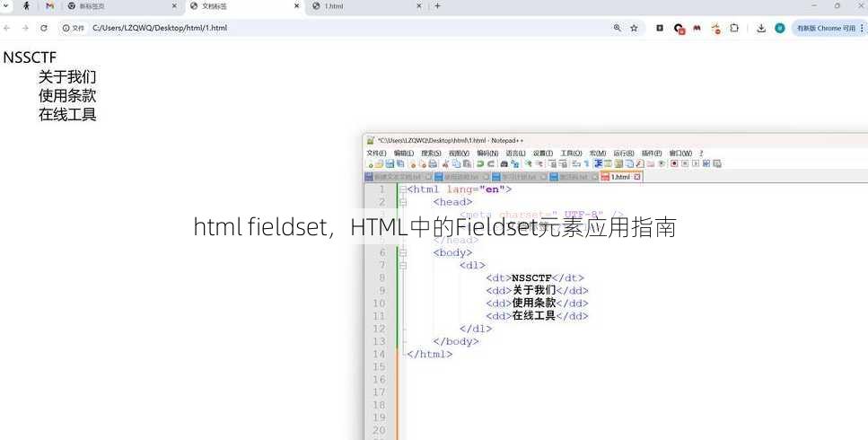Screen dimensions: 868x440
Task: Click Chrome reload page button
Action: tap(44, 28)
